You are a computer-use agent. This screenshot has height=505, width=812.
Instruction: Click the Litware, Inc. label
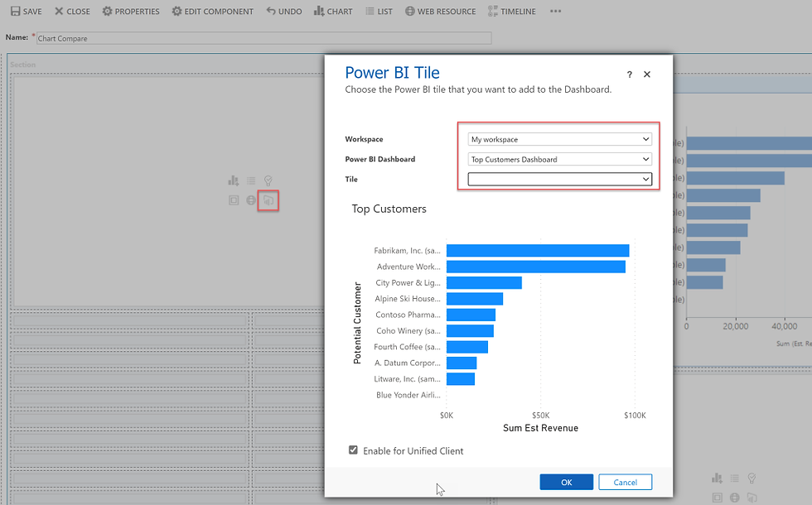(407, 379)
